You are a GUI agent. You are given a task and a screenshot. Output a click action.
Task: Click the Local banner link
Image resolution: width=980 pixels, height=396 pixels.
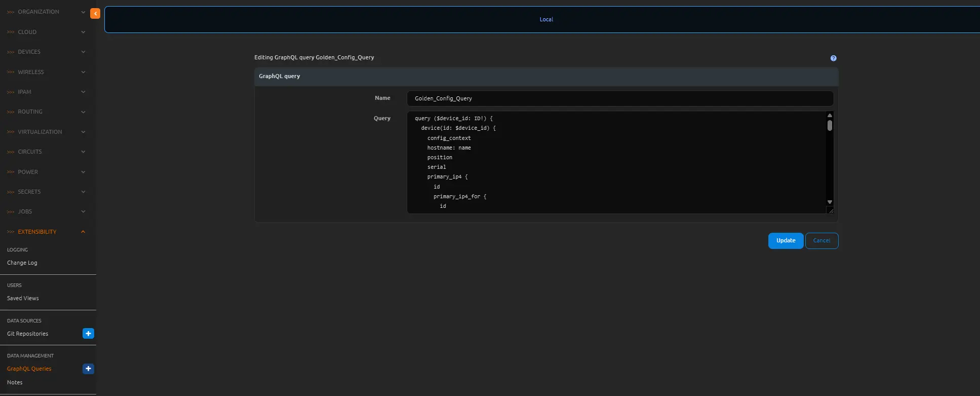[546, 19]
